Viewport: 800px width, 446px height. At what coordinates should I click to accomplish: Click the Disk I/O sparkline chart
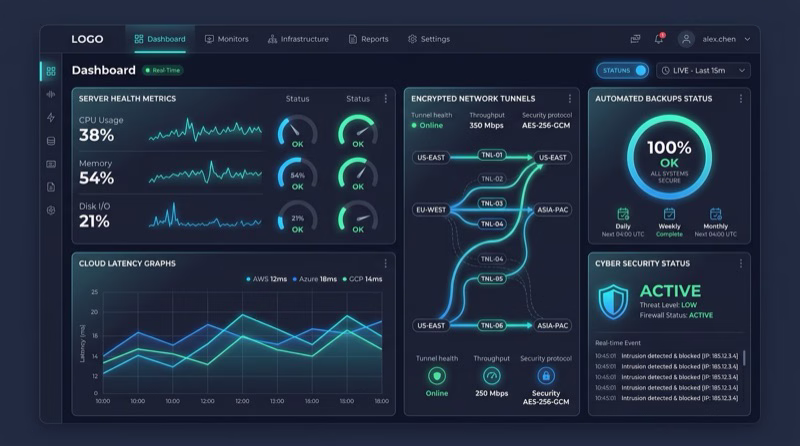coord(205,216)
